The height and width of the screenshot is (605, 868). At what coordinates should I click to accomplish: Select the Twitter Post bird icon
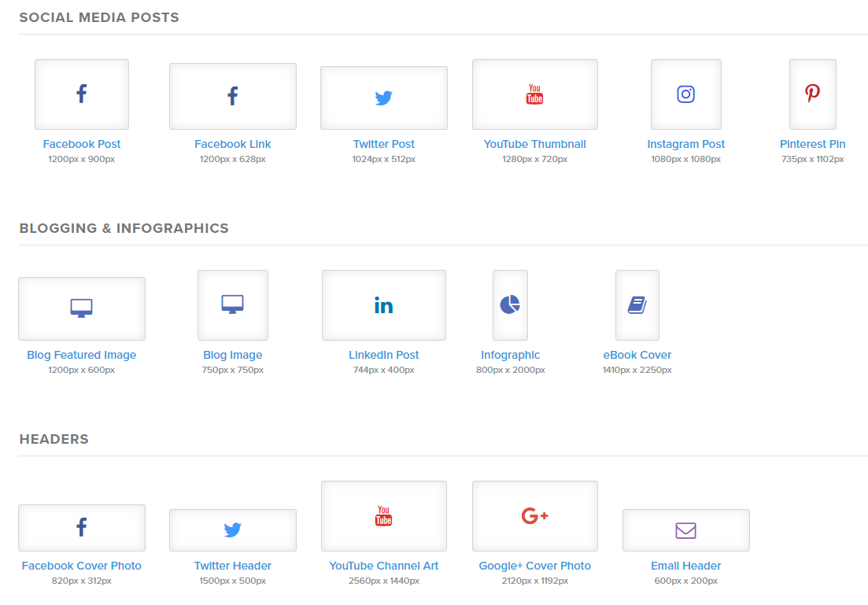coord(383,98)
